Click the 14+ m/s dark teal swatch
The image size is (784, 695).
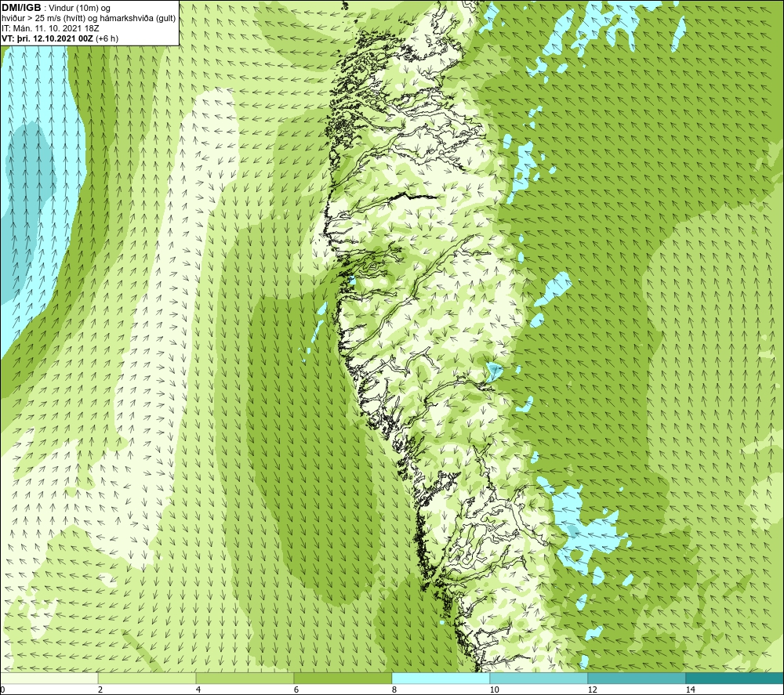735,678
